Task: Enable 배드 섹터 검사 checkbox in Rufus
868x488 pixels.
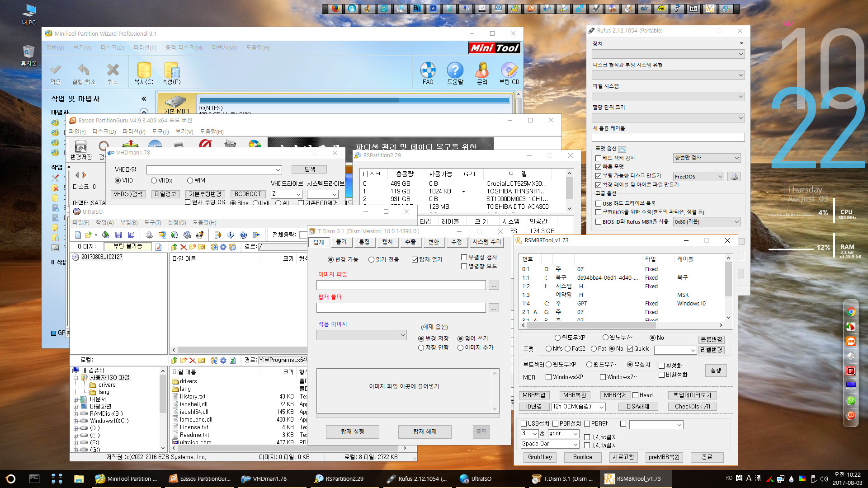Action: coord(598,158)
